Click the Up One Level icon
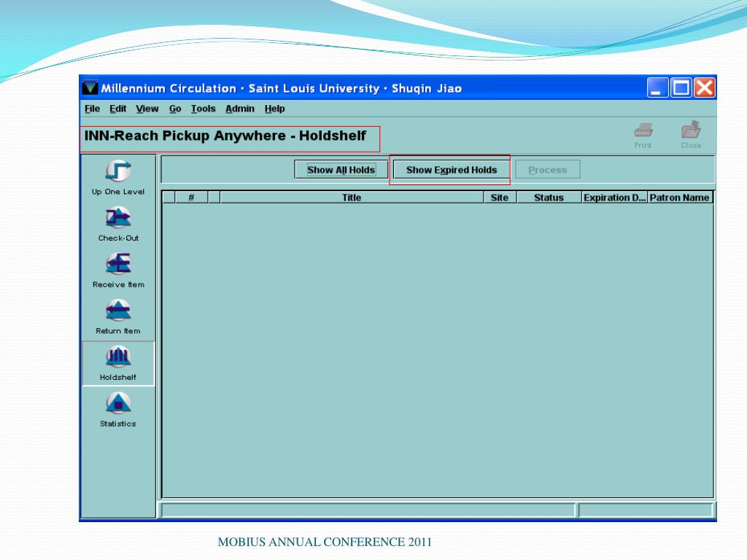The image size is (747, 560). pos(118,171)
